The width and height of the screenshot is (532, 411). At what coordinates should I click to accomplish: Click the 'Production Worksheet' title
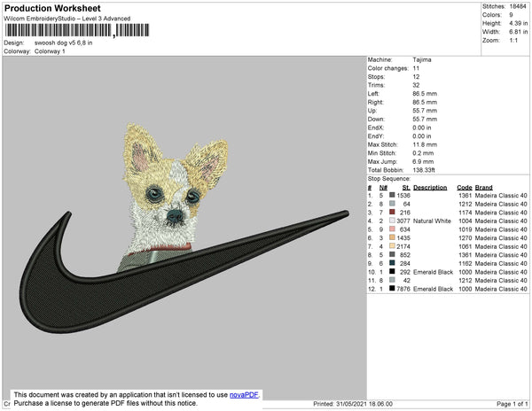coord(52,9)
